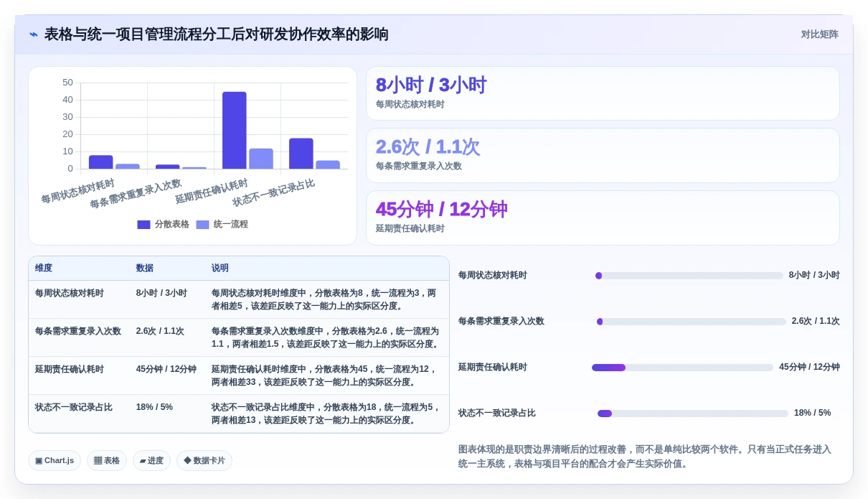
Task: Click the 分散表格 bar for 状态不一致记录占比
Action: coord(301,154)
